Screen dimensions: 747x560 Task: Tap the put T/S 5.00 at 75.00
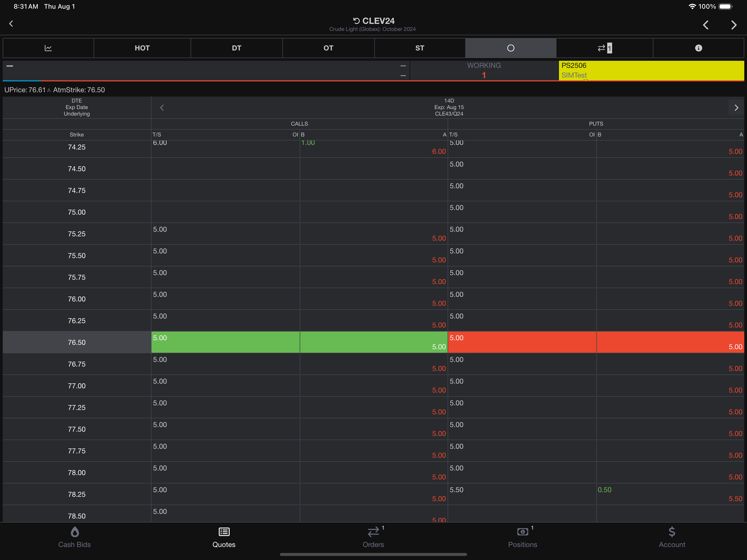(x=456, y=208)
